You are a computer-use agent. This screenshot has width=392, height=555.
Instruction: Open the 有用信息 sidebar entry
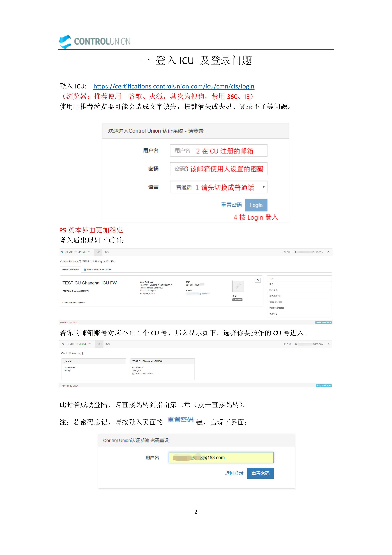point(299,314)
